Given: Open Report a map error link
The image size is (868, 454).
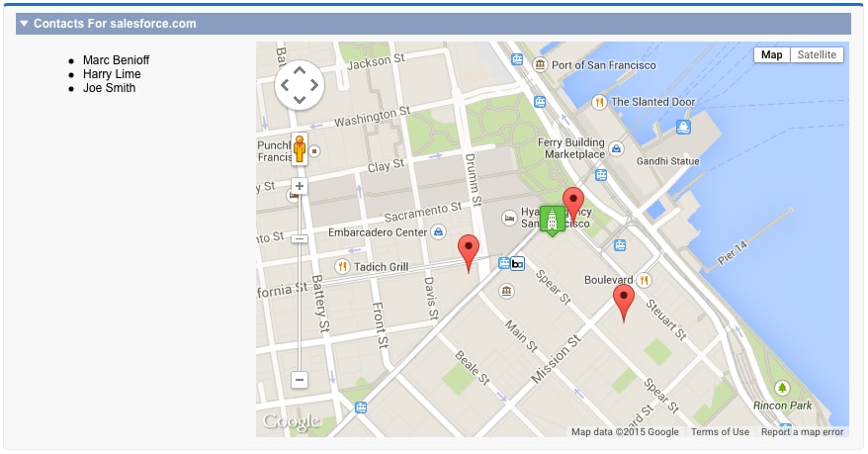Looking at the screenshot, I should pos(802,432).
